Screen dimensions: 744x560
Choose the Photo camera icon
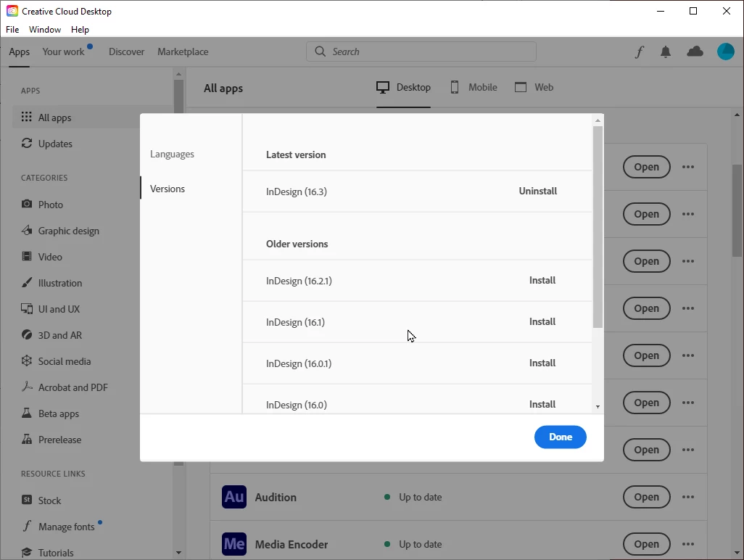point(27,204)
